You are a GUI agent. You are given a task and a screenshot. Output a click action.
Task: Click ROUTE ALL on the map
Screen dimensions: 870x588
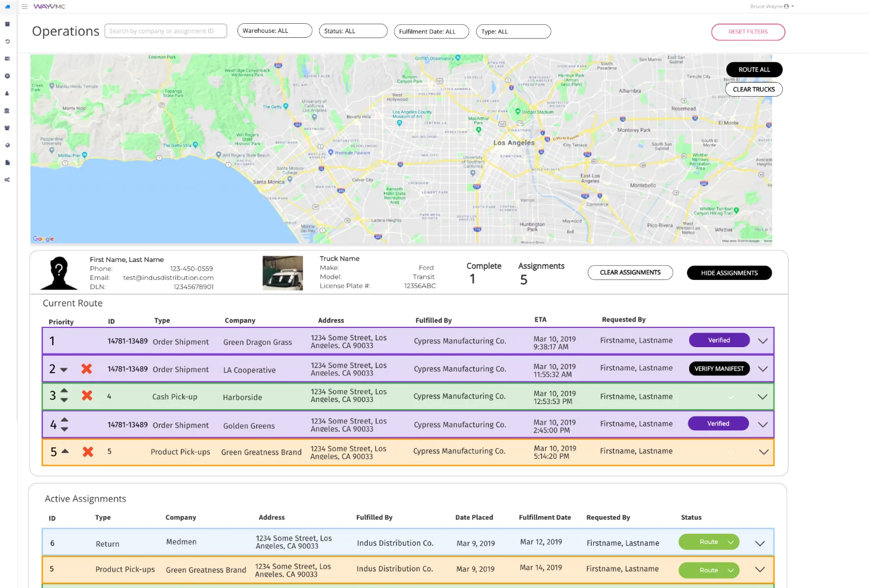754,70
